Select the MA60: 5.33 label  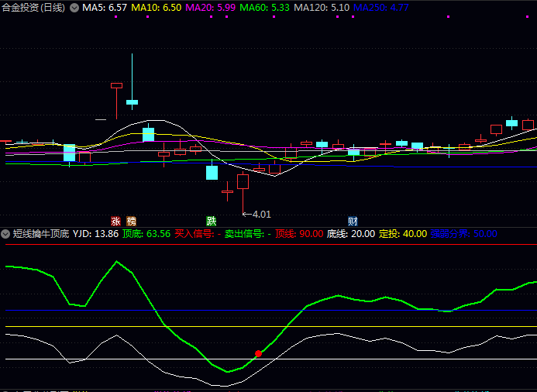click(264, 8)
